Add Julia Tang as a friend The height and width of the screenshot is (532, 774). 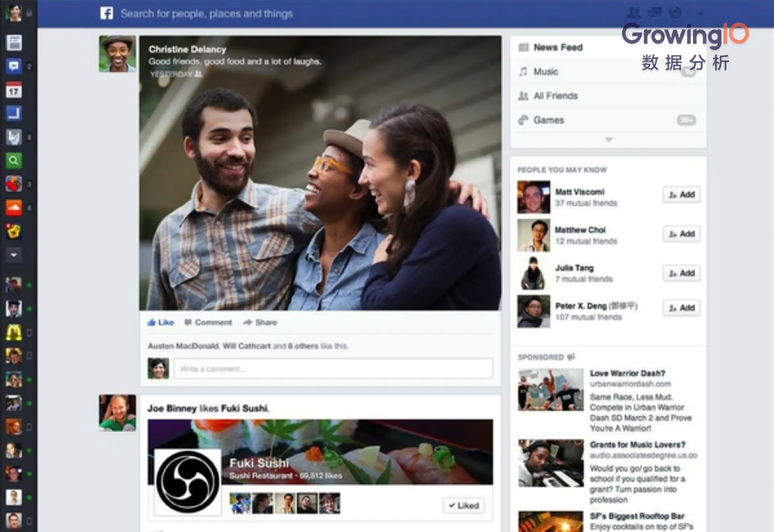(682, 273)
